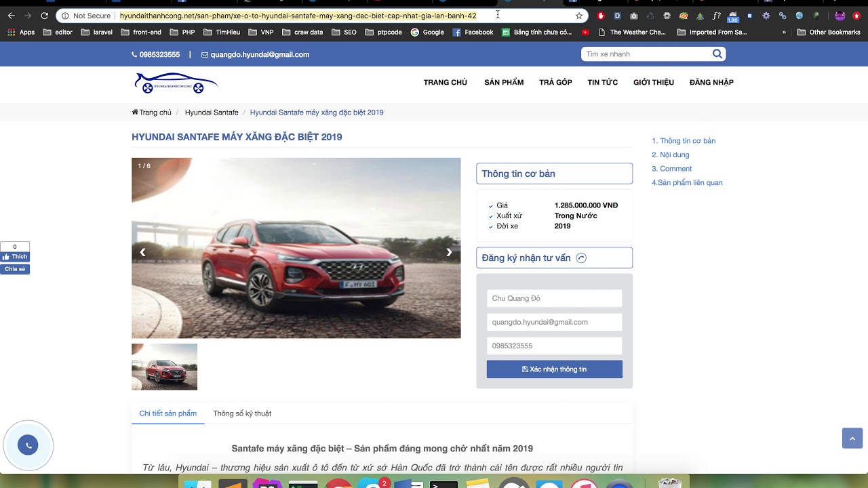Click the Facebook Thích like button
Viewport: 868px width, 488px height.
click(x=15, y=257)
